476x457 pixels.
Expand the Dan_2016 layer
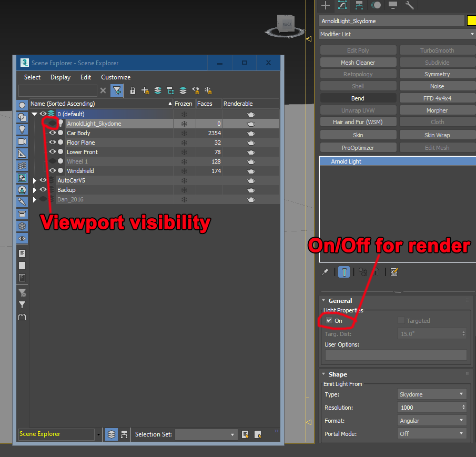tap(35, 199)
